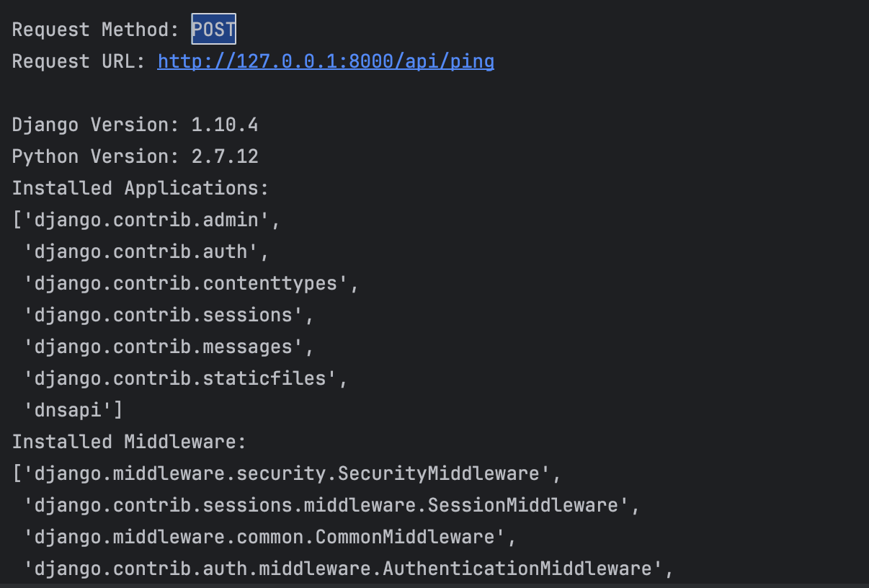Viewport: 869px width, 588px height.
Task: Click the Django version number 1.10.4
Action: (x=225, y=125)
